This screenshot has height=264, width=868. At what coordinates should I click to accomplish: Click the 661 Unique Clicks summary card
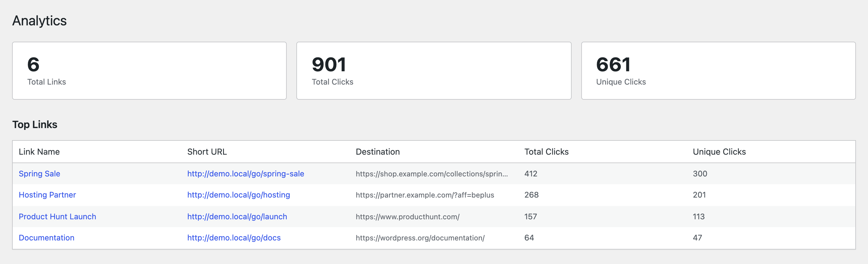click(718, 71)
